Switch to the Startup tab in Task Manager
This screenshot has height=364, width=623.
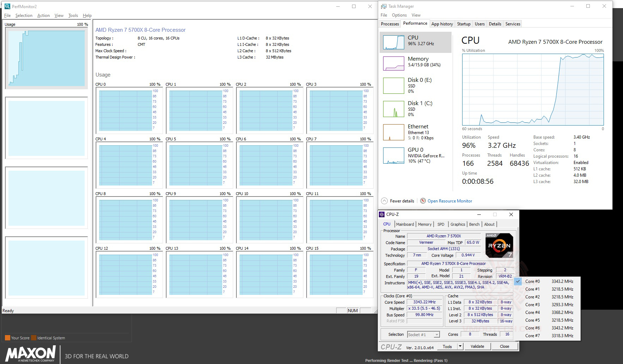464,24
